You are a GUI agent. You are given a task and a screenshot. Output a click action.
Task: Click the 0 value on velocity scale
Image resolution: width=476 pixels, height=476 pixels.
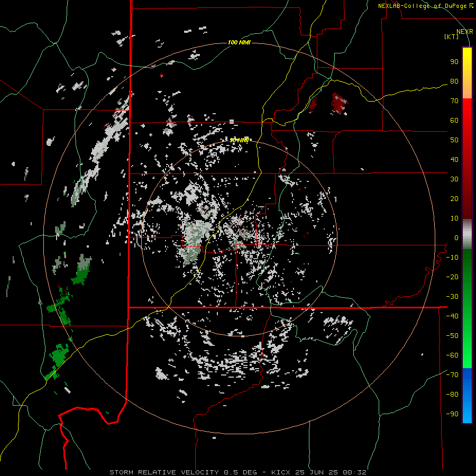click(x=456, y=238)
